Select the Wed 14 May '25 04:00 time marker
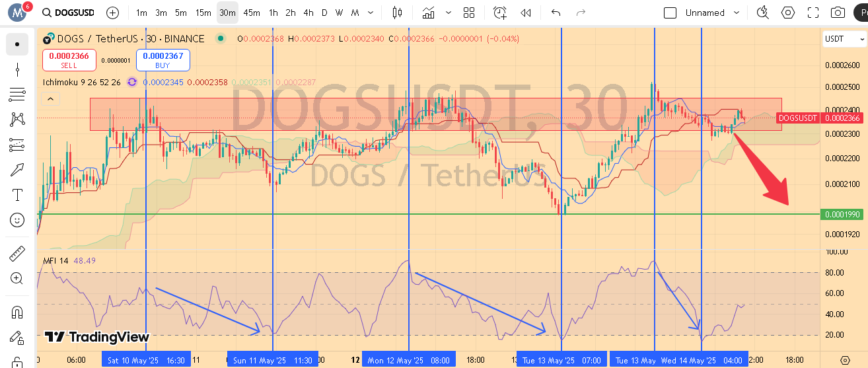The height and width of the screenshot is (368, 868). point(702,360)
